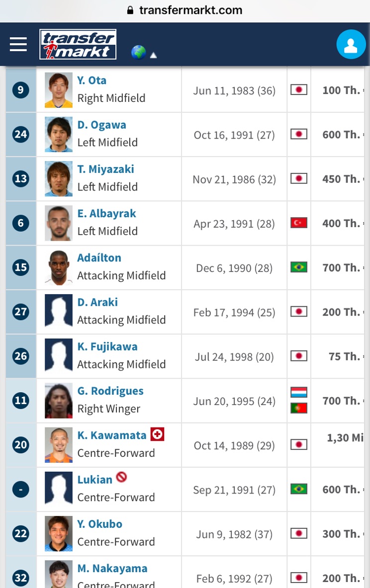Click Lukian's red suspension icon
The width and height of the screenshot is (370, 588).
[x=121, y=478]
